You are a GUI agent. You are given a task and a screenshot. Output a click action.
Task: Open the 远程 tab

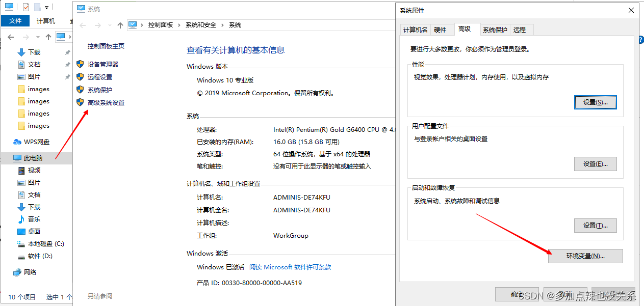(x=520, y=30)
